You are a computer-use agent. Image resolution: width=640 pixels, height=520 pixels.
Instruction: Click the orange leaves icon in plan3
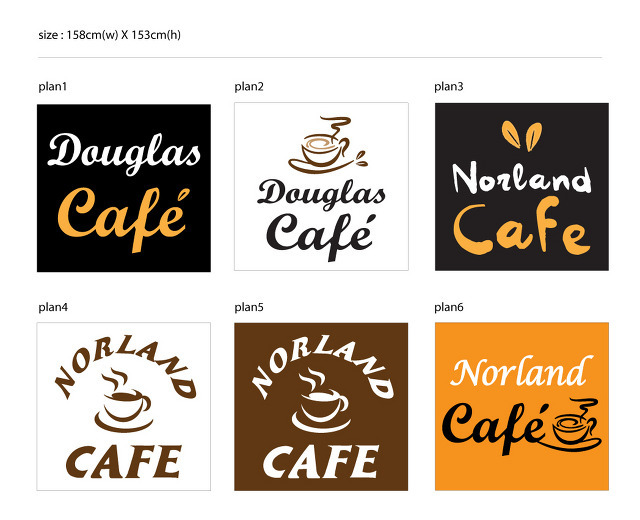(522, 136)
